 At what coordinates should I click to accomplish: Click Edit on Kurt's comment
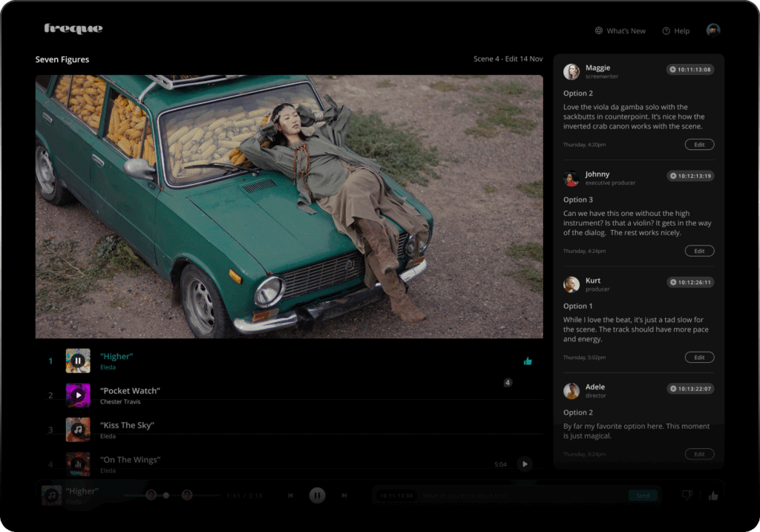(699, 357)
